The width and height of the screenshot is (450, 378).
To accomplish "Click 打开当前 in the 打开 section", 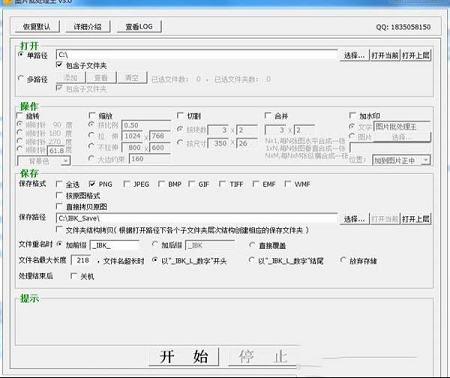I will point(385,55).
